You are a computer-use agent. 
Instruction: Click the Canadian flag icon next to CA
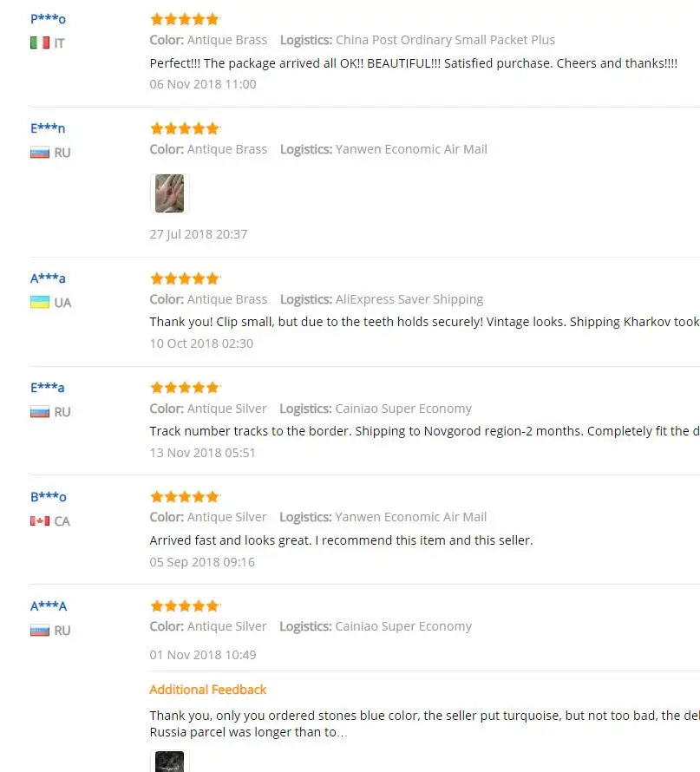pyautogui.click(x=40, y=520)
